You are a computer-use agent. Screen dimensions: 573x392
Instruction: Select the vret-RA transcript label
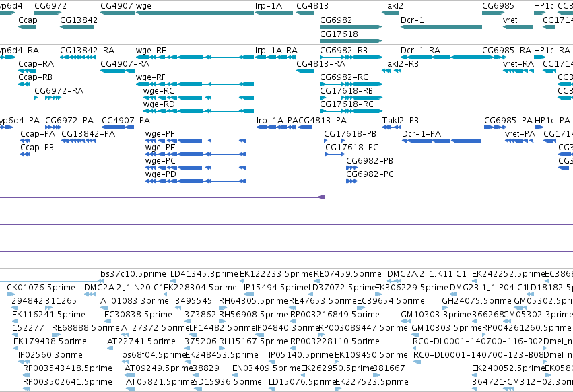[x=518, y=63]
